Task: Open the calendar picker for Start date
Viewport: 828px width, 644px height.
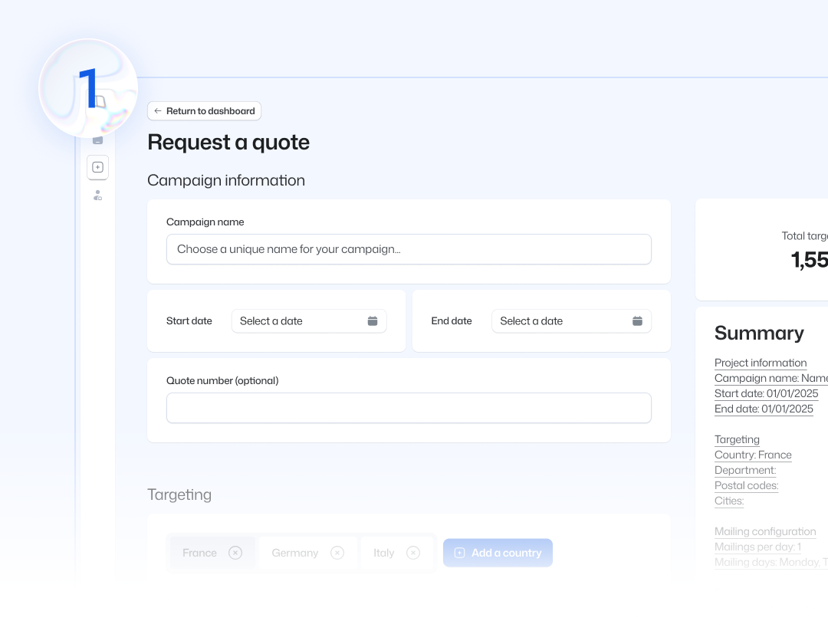Action: (373, 320)
